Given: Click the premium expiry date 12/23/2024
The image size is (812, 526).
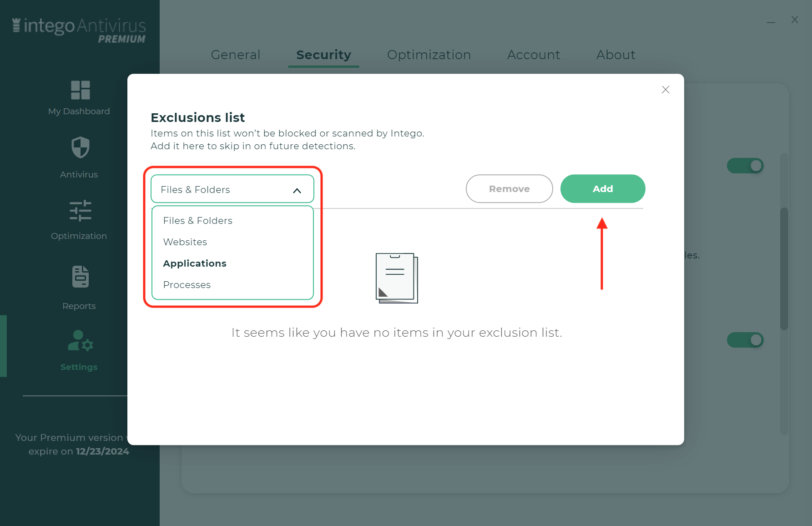Looking at the screenshot, I should (102, 451).
